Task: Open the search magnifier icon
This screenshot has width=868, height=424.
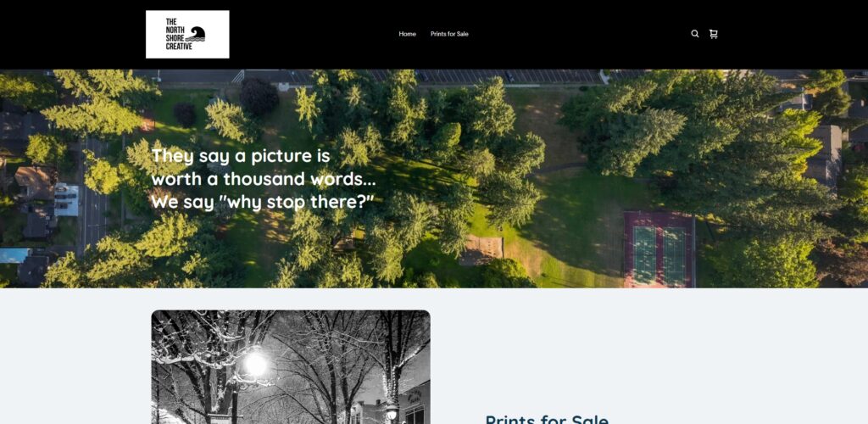Action: tap(695, 34)
